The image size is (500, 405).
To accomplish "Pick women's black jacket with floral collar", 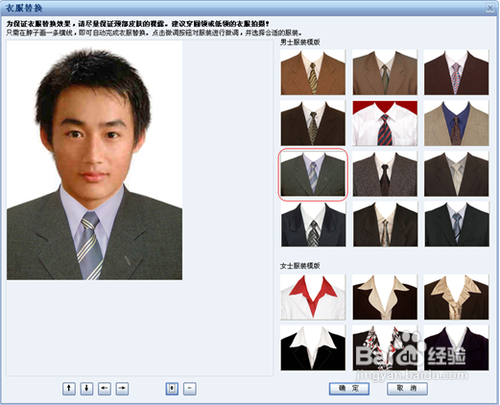I will click(x=385, y=348).
